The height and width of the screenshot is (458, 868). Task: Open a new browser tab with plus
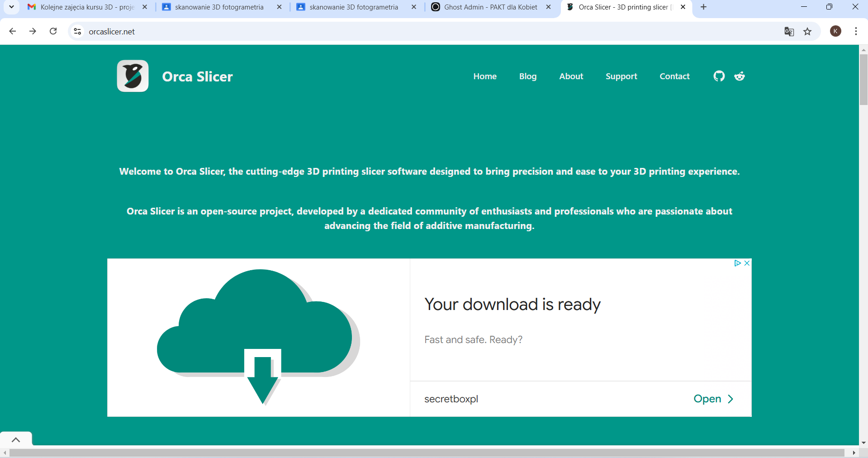click(703, 7)
